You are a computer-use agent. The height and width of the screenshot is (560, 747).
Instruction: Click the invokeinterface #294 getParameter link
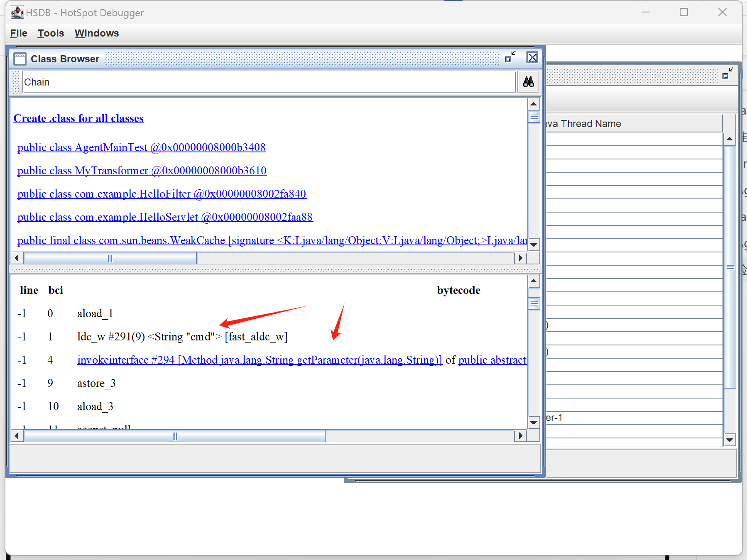click(x=260, y=360)
